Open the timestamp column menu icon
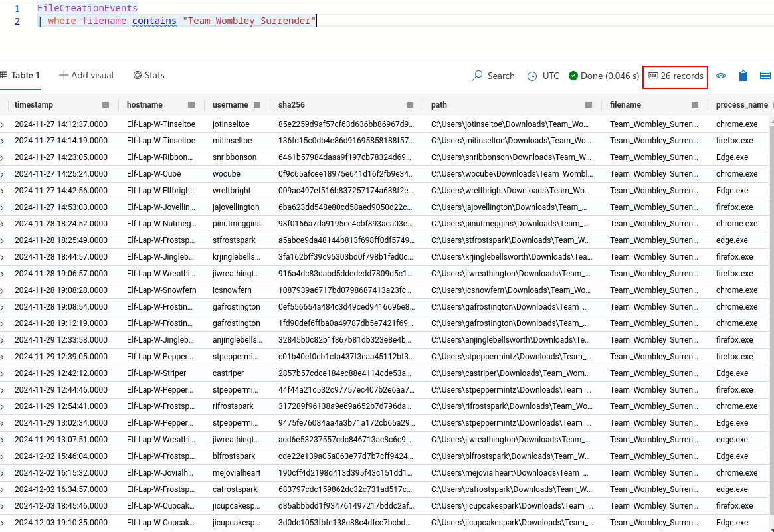Viewport: 774px width, 532px height. tap(106, 105)
